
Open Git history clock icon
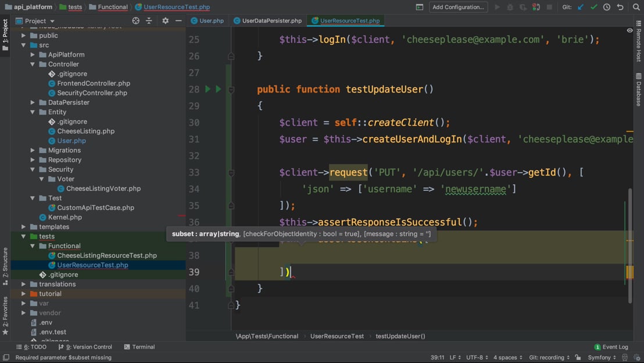coord(606,7)
